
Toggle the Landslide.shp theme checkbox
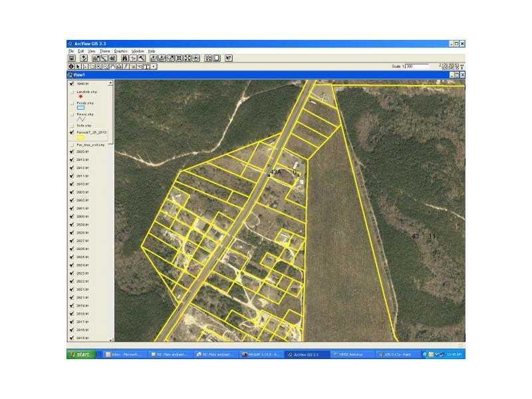pyautogui.click(x=72, y=92)
